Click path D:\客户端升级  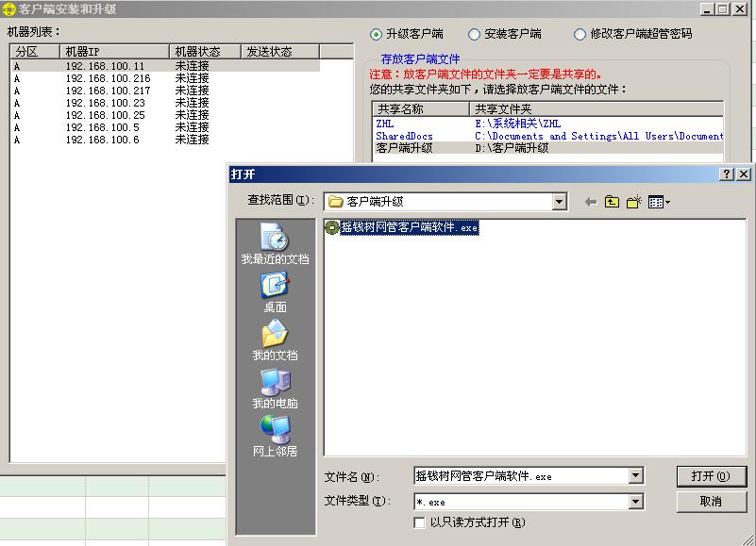pos(512,148)
